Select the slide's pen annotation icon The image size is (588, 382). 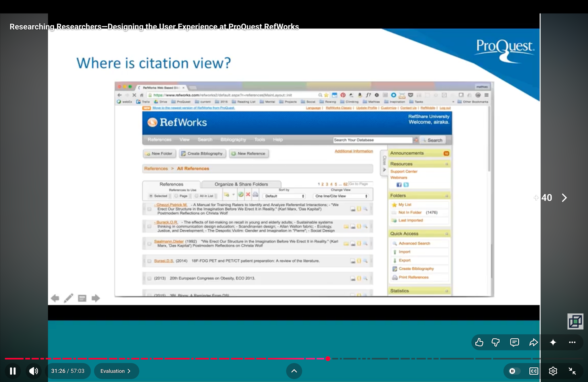(68, 298)
